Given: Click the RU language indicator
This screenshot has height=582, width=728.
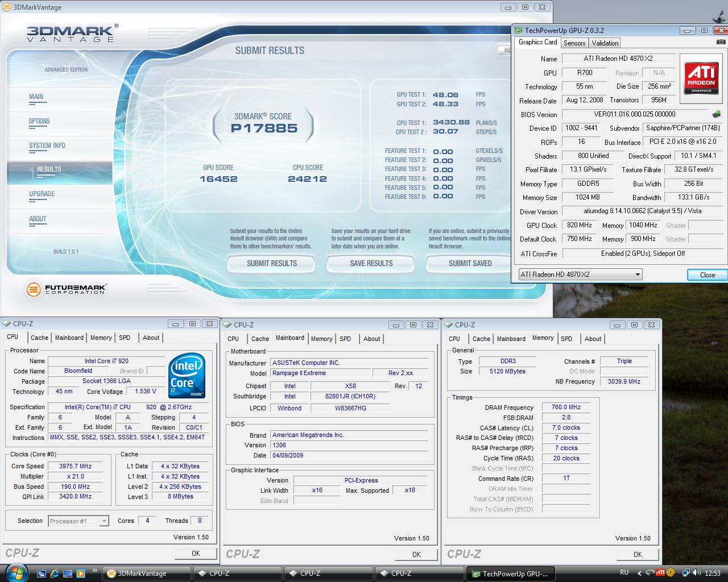Looking at the screenshot, I should tap(624, 572).
